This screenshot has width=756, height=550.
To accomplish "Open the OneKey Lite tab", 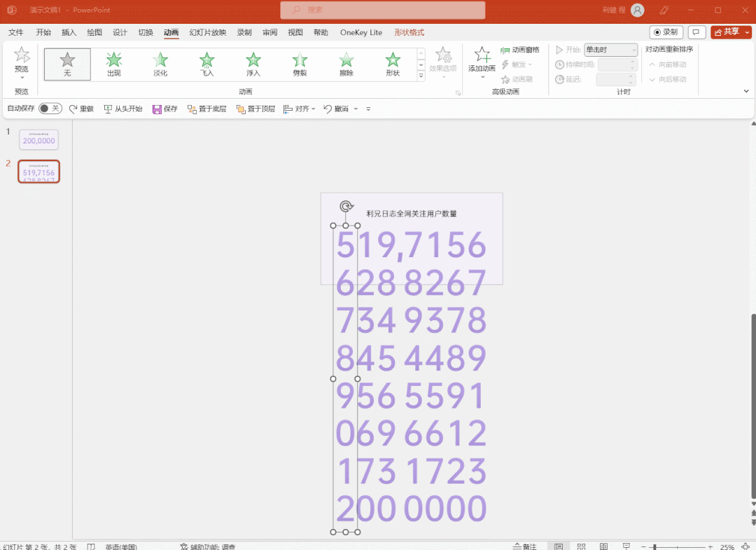I will coord(361,32).
